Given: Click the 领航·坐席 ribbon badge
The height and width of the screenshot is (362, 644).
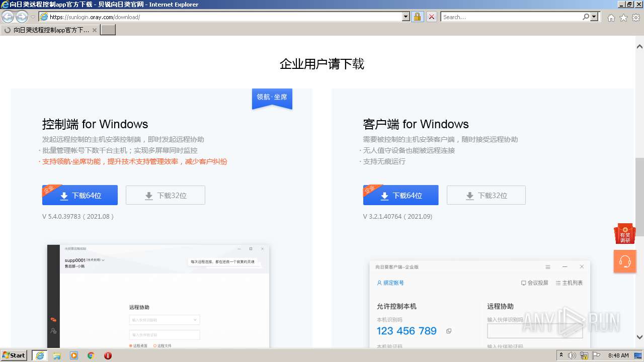Looking at the screenshot, I should tap(272, 99).
